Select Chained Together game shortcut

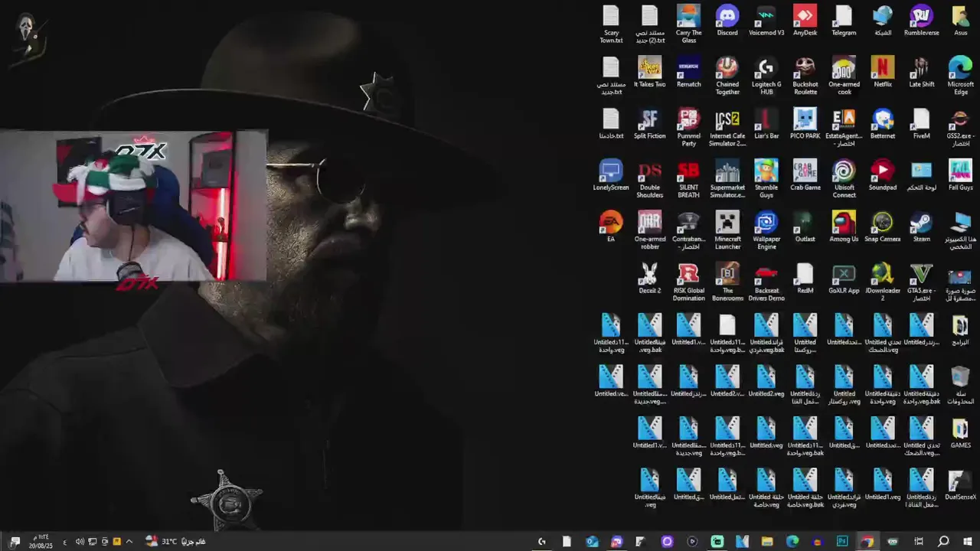point(727,76)
